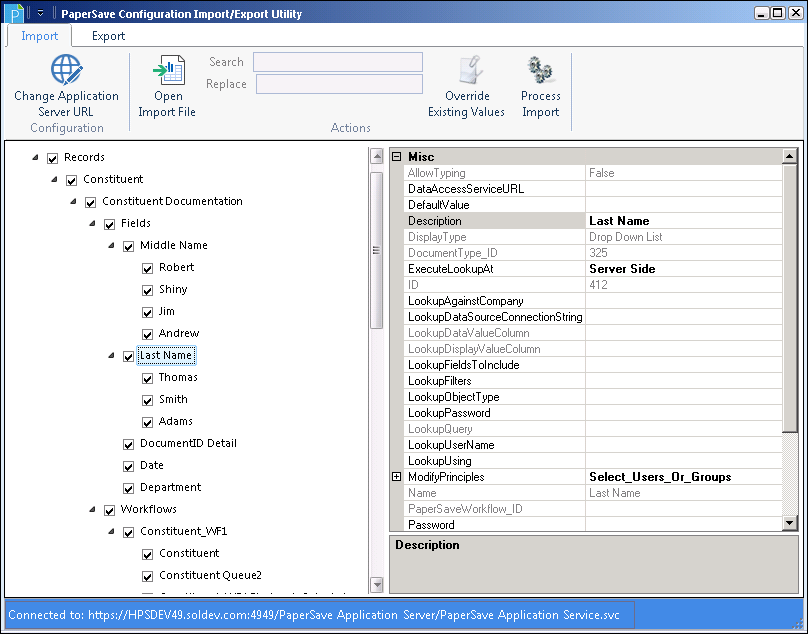Image resolution: width=808 pixels, height=634 pixels.
Task: Click property grid scroll up arrow
Action: click(789, 156)
